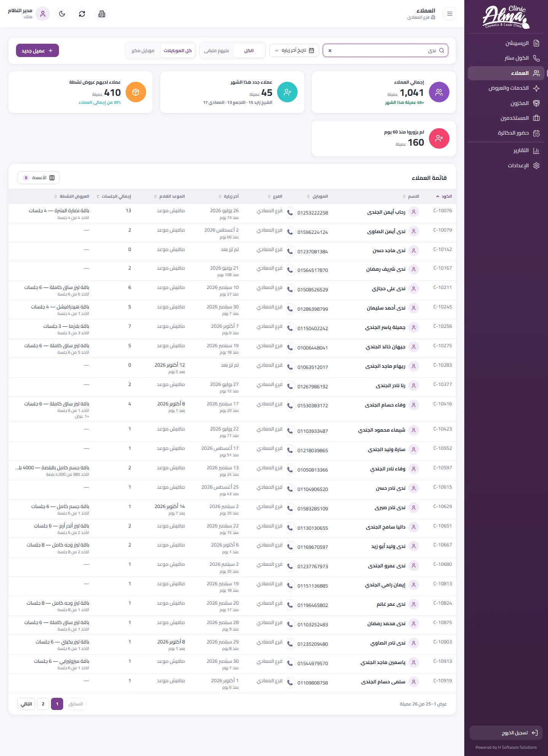Click the 'عميل جديد' add button
This screenshot has width=548, height=756.
pyautogui.click(x=37, y=51)
